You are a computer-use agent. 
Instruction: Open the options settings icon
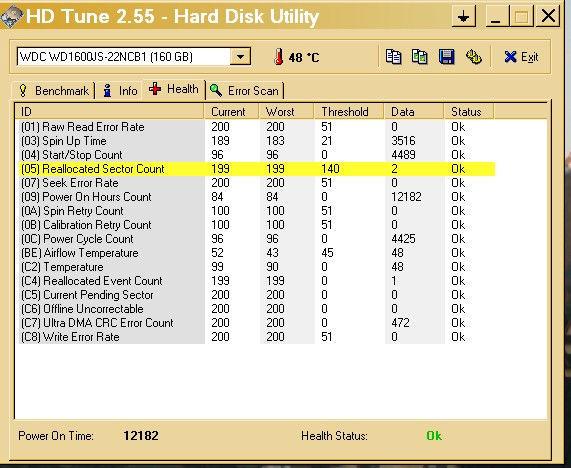pos(473,57)
